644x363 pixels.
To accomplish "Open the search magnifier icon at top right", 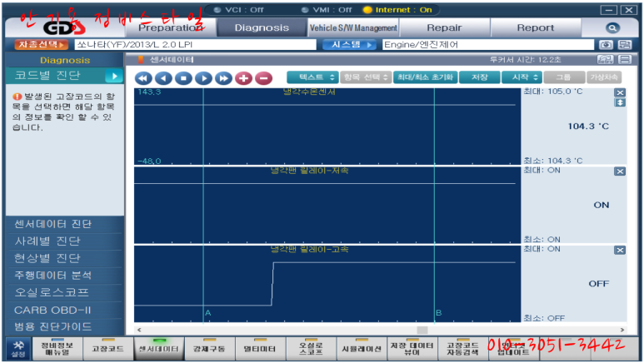I will click(x=612, y=27).
